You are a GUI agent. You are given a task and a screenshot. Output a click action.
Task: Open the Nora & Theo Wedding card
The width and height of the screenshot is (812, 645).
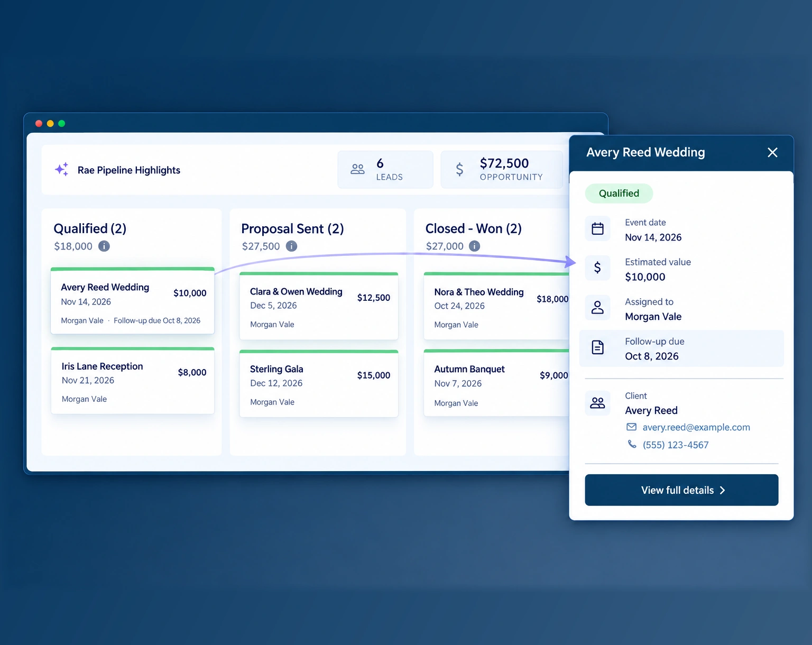[x=497, y=306]
